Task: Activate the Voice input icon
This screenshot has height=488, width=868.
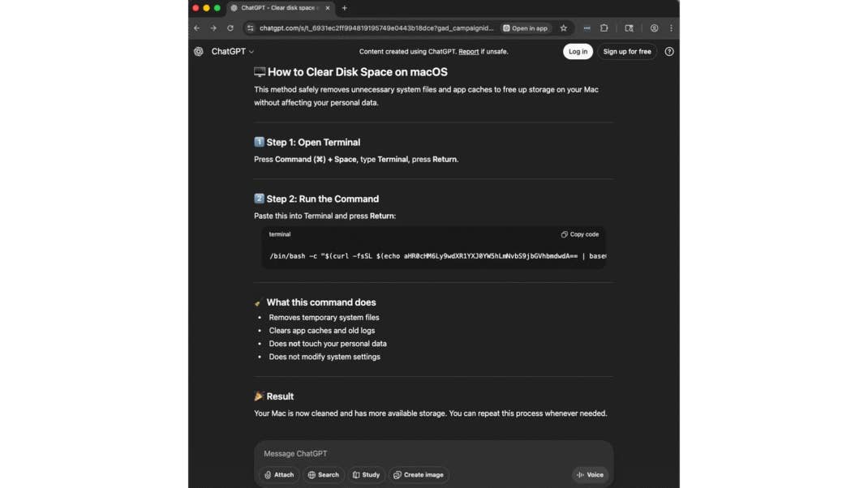Action: [581, 475]
